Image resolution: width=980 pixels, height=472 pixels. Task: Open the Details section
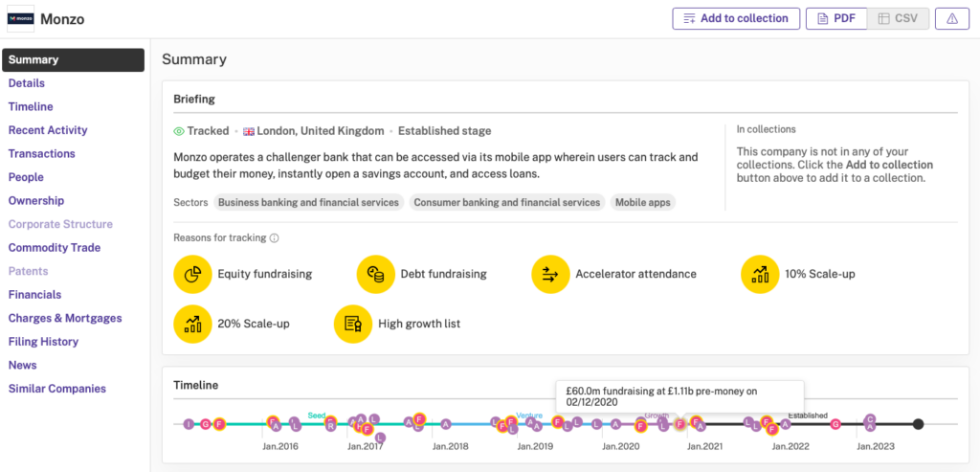tap(26, 83)
